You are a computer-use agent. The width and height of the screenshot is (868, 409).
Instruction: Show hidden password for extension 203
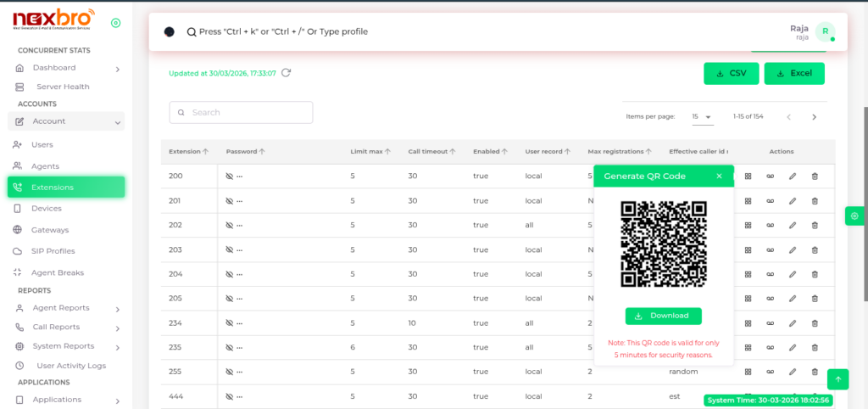(230, 249)
